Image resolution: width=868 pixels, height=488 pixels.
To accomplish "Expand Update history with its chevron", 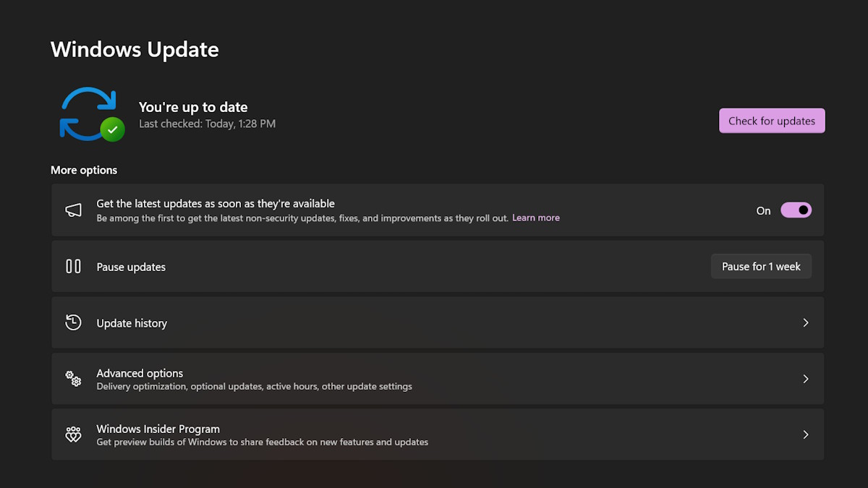I will pyautogui.click(x=805, y=322).
